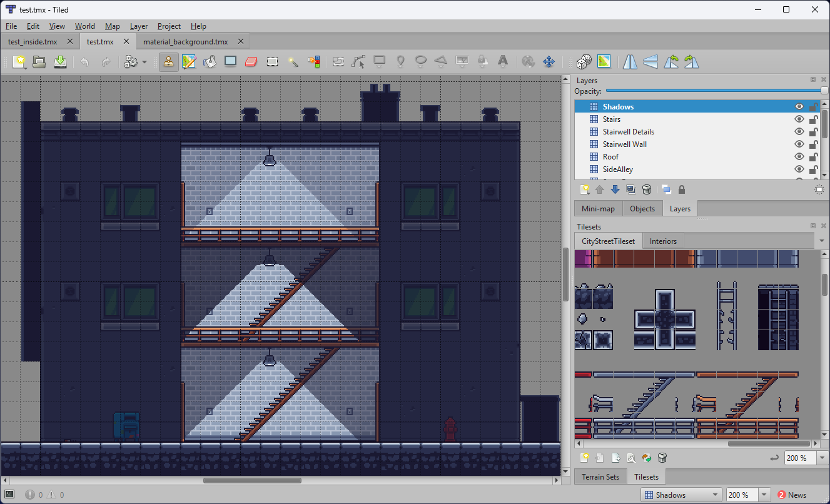The image size is (830, 504).
Task: Select the Stamp Brush tool
Action: (169, 61)
